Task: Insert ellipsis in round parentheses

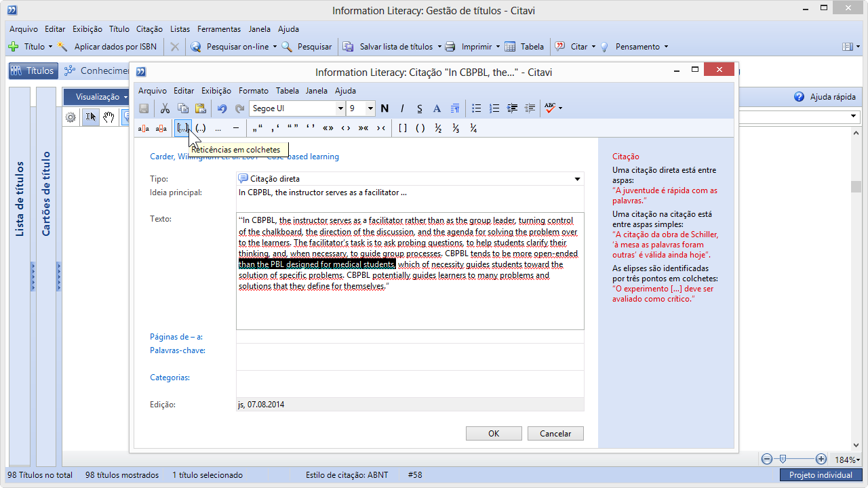Action: (200, 128)
